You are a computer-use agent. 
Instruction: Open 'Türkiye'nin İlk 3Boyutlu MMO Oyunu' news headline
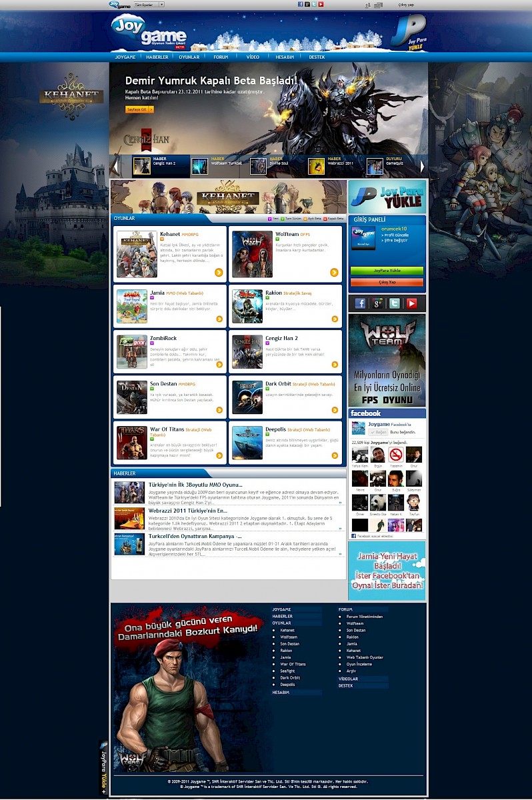click(x=195, y=485)
